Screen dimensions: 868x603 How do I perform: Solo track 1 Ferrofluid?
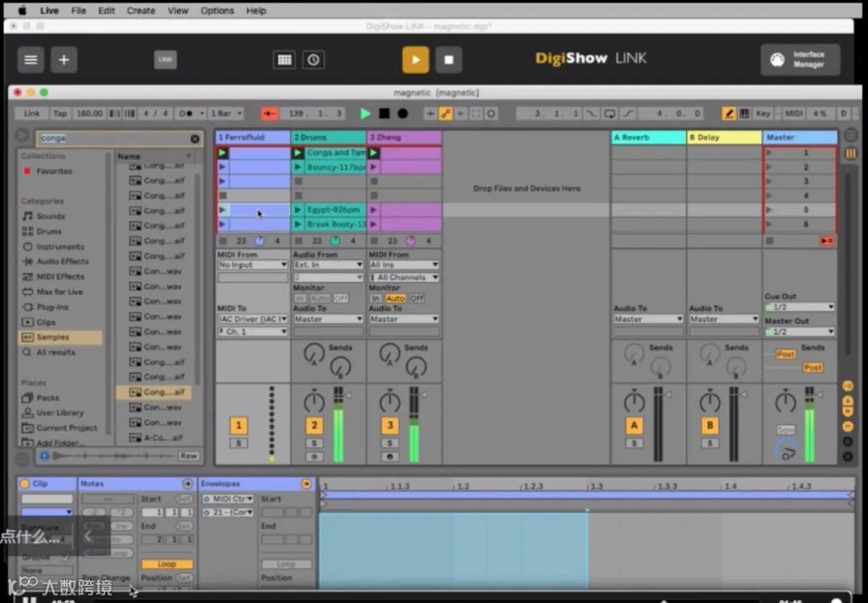[x=239, y=443]
